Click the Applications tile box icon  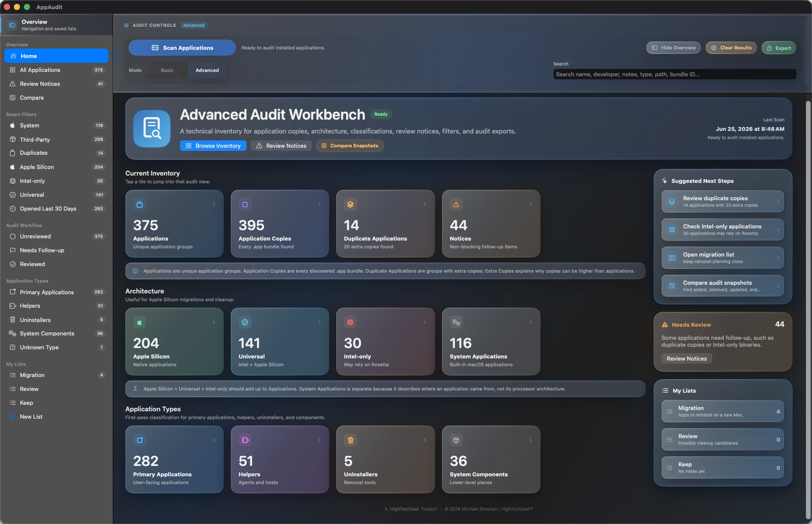tap(140, 205)
